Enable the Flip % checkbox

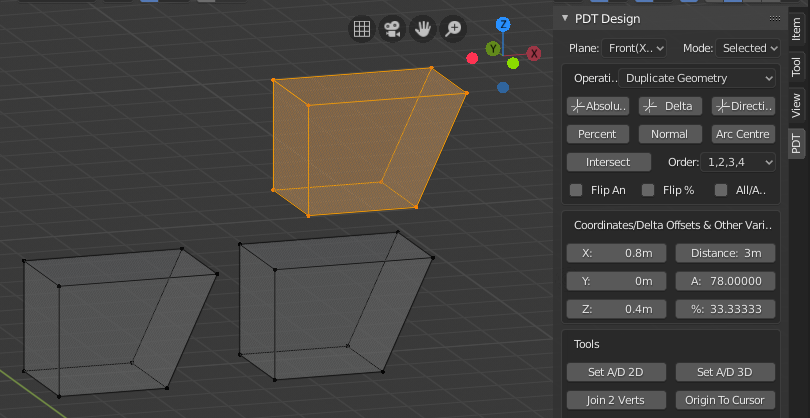pos(648,190)
